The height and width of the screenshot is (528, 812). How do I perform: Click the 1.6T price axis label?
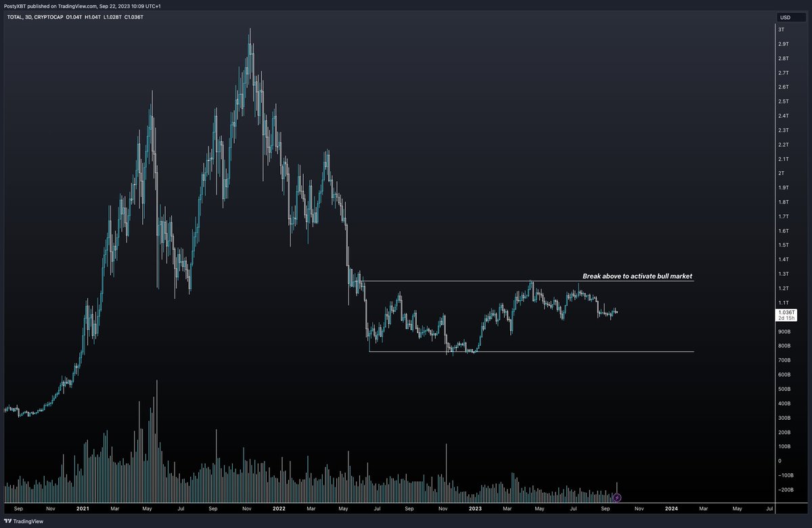point(783,231)
